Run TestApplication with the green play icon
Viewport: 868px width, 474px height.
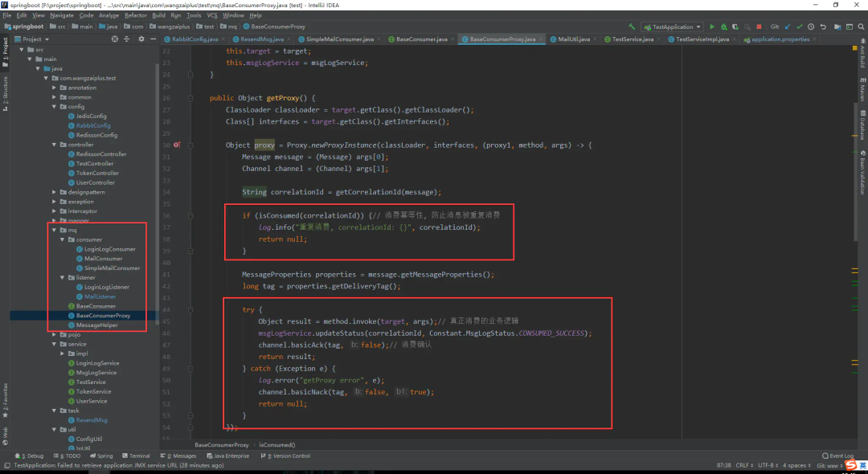coord(712,27)
